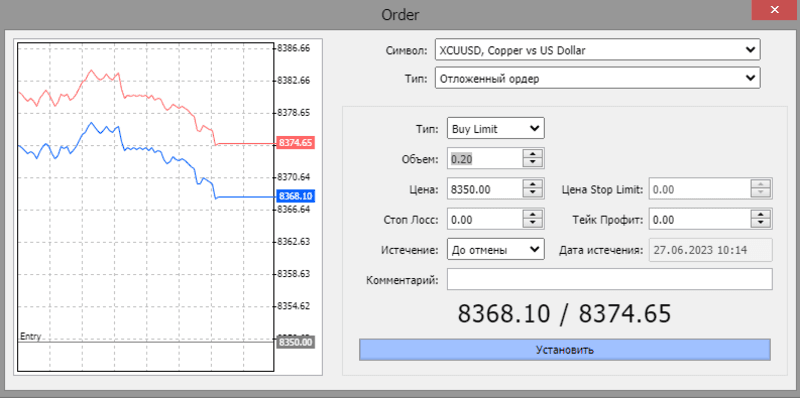The width and height of the screenshot is (800, 398).
Task: Click the Дата истечения date field
Action: click(x=711, y=250)
